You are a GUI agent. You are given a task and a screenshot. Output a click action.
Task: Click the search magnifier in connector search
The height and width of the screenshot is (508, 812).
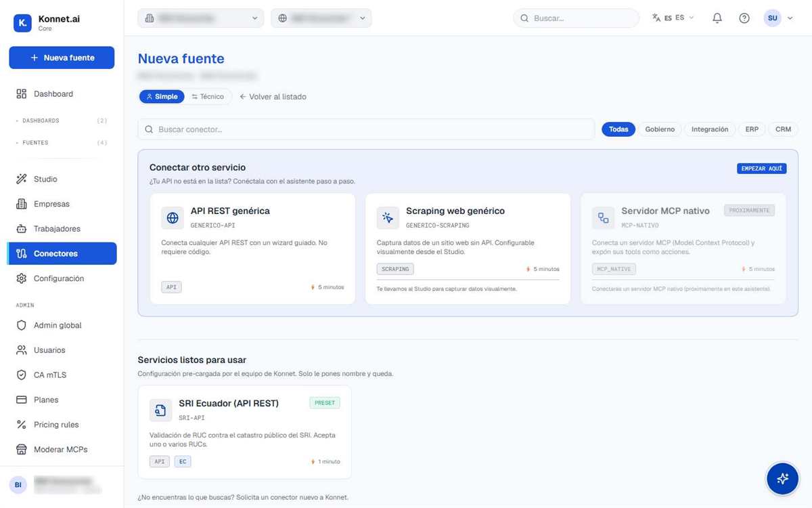pos(149,129)
